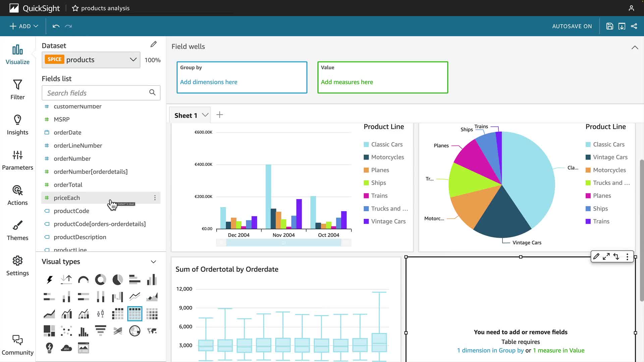Click '1 measure in Value' link

558,350
